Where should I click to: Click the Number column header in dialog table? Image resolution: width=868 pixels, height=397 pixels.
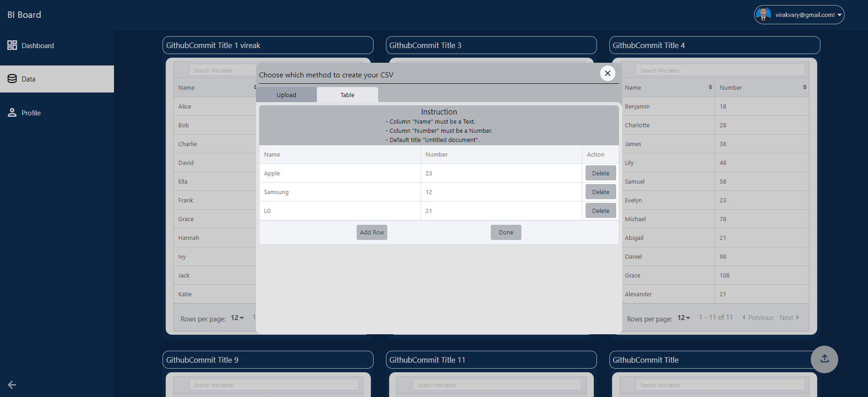(x=501, y=154)
